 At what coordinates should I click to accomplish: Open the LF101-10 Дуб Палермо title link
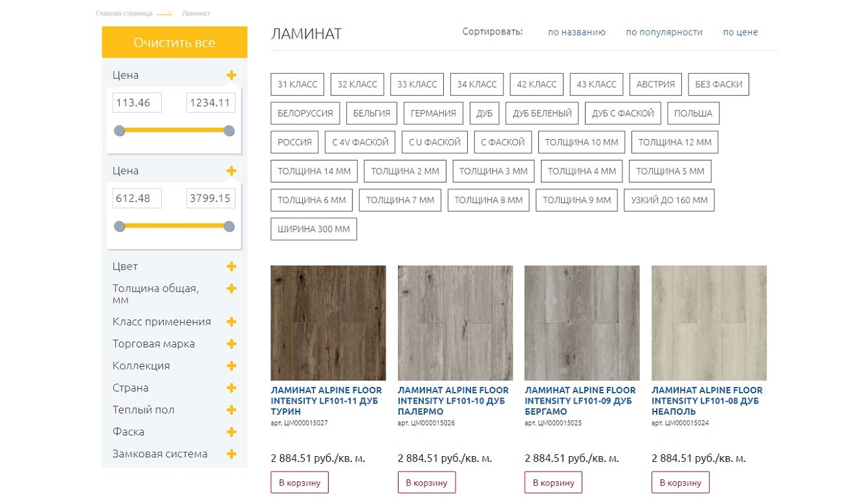point(454,401)
